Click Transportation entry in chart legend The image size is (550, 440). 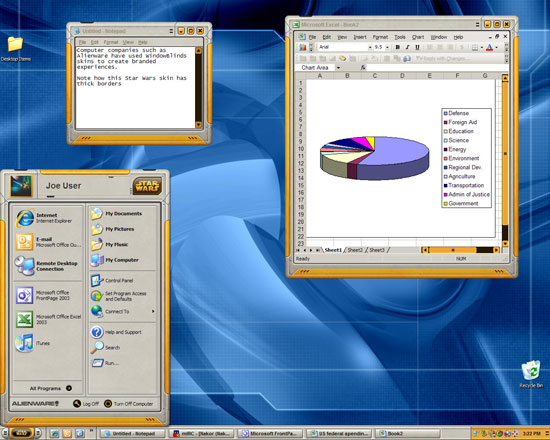[x=464, y=185]
